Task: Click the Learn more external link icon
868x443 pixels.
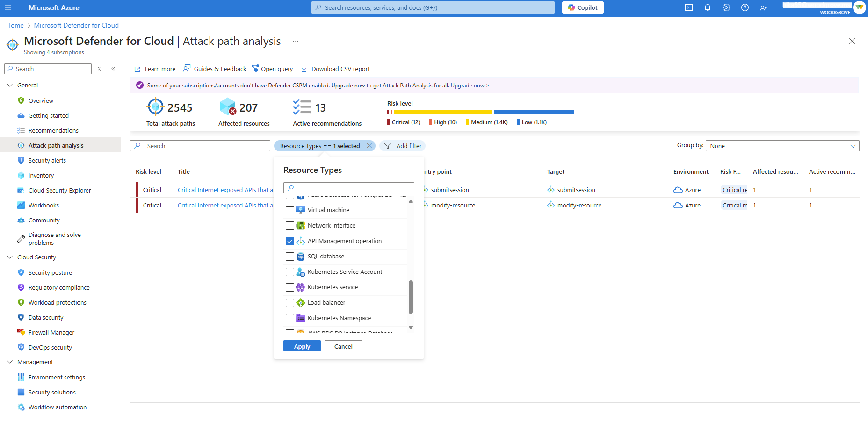Action: click(x=137, y=69)
